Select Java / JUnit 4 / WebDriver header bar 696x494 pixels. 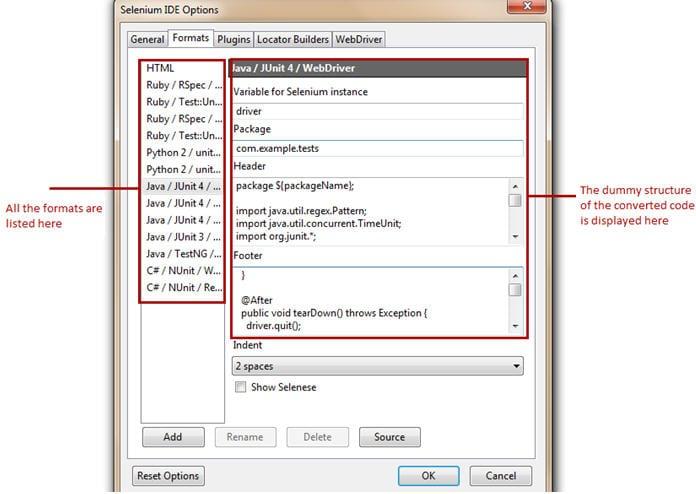pos(379,68)
